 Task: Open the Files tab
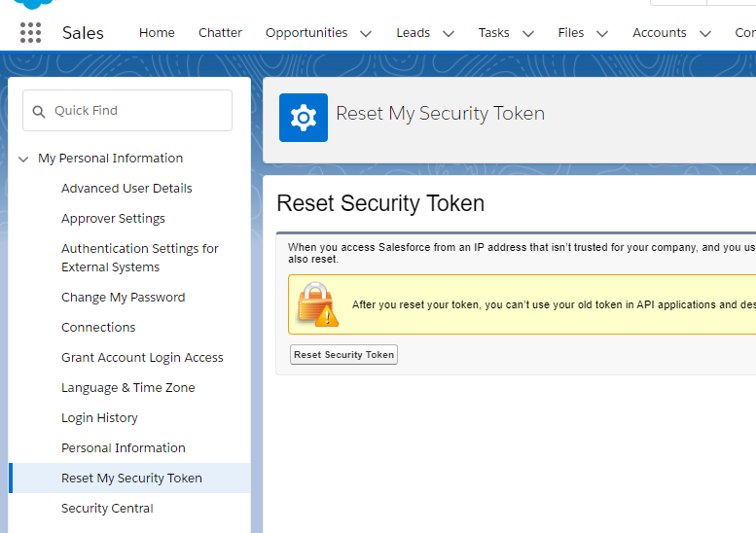(x=571, y=32)
